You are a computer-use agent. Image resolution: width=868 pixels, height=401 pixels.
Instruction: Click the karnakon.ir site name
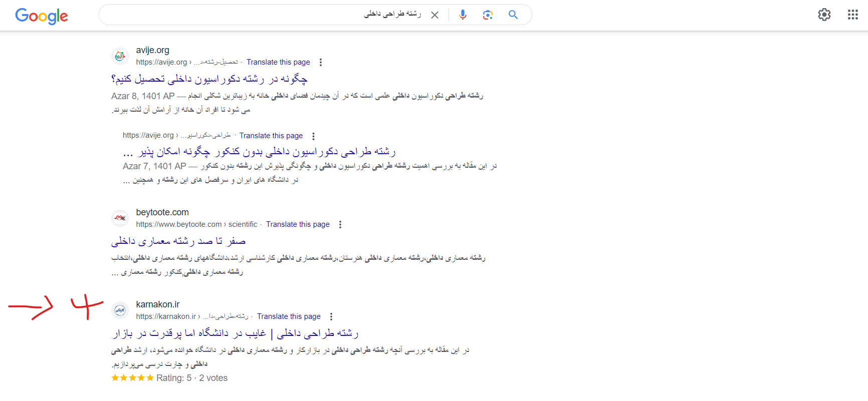[158, 304]
